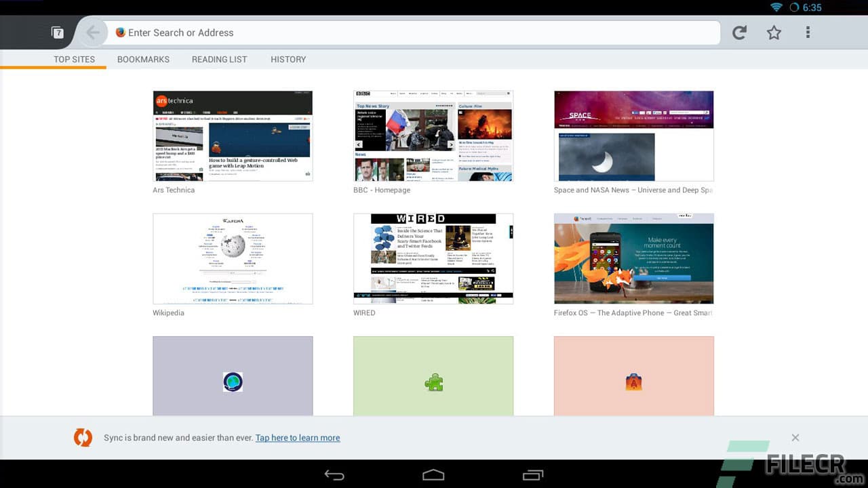
Task: Open Android recent apps
Action: [532, 474]
